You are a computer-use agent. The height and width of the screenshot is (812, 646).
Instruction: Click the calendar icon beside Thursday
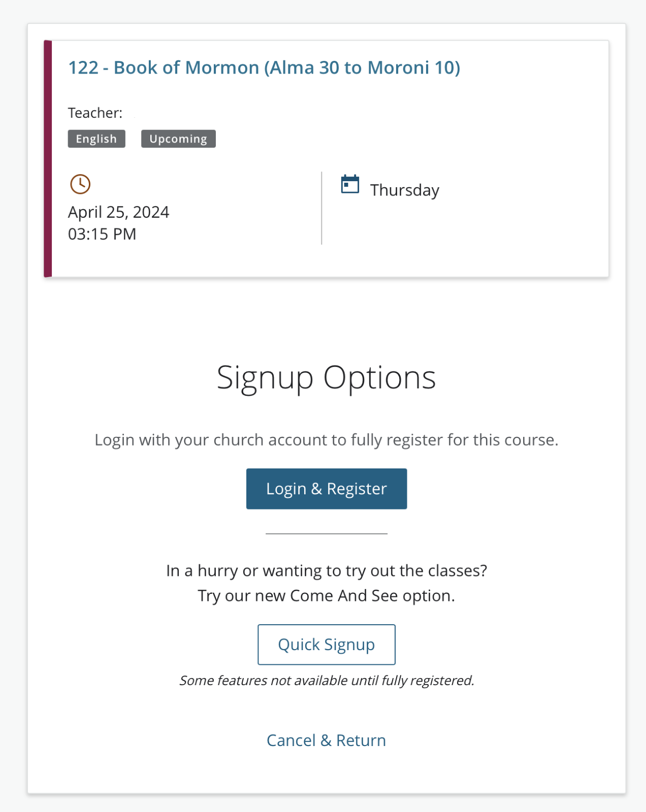[x=350, y=185]
